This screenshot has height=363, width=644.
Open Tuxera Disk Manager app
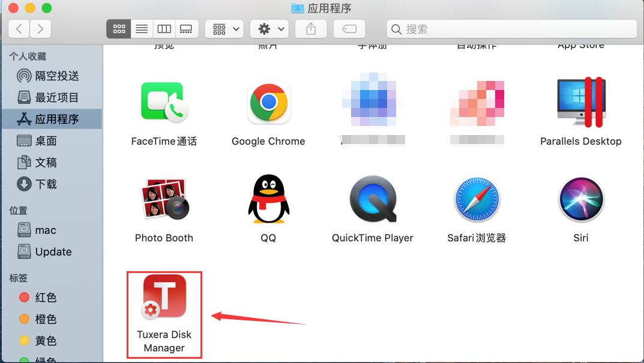pos(164,296)
